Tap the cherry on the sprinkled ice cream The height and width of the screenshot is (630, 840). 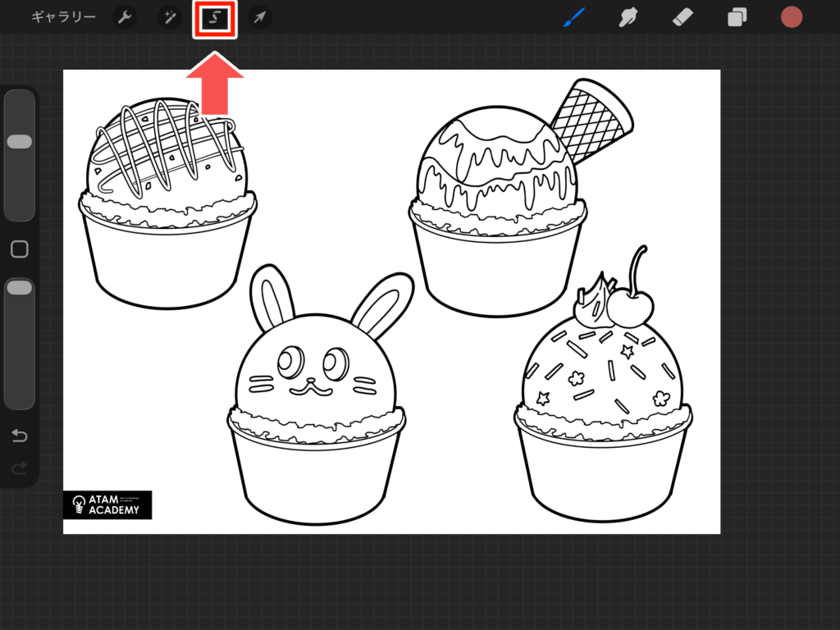click(x=631, y=308)
